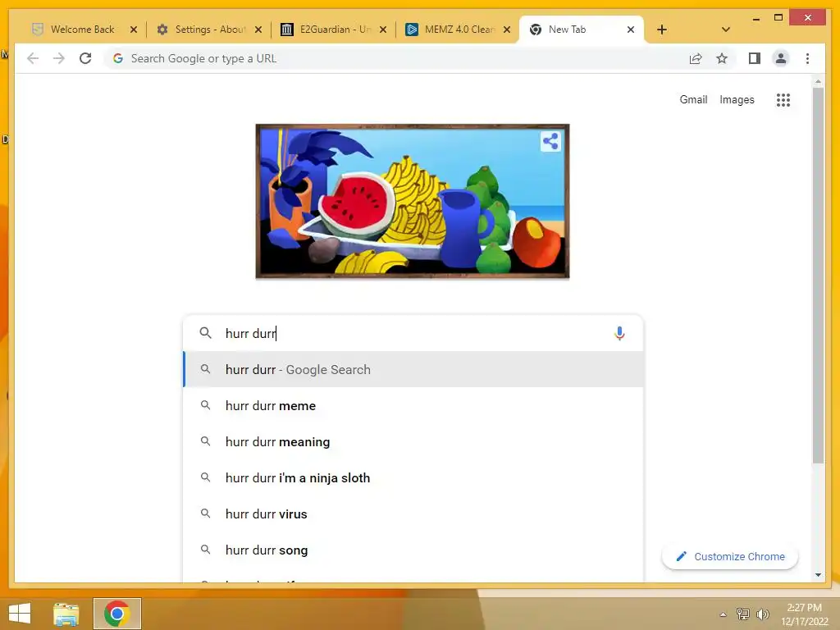Open a new tab with the plus button

(x=662, y=30)
